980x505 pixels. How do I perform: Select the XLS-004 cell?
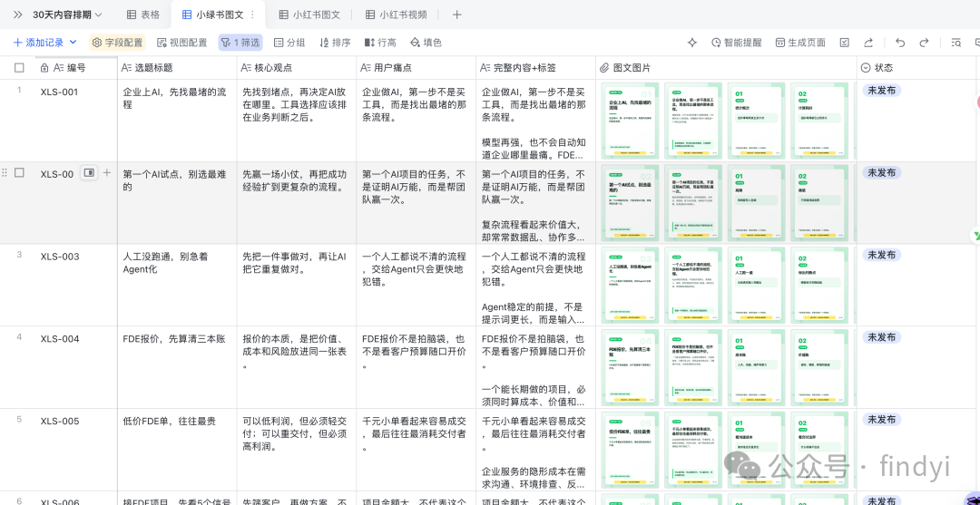[x=76, y=367]
